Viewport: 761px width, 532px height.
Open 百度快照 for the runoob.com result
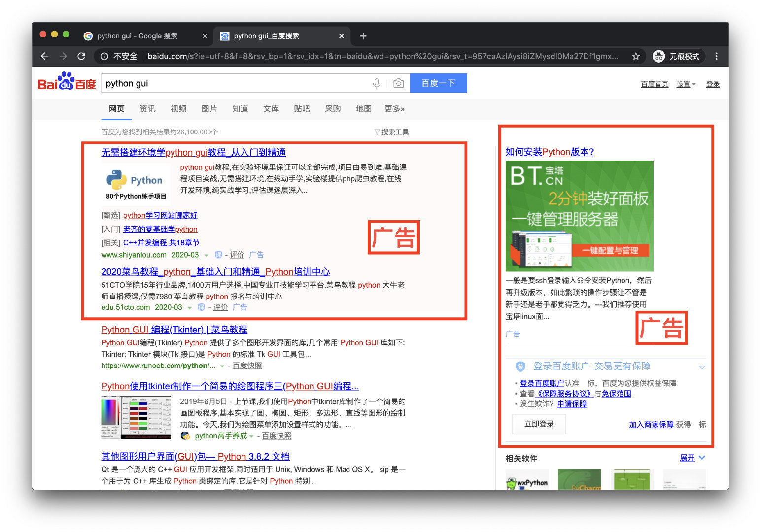[x=247, y=366]
